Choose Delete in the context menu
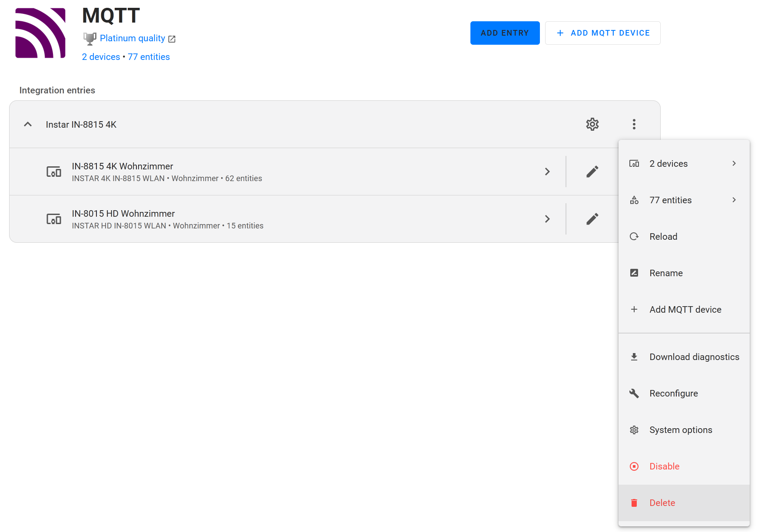761x532 pixels. (662, 503)
